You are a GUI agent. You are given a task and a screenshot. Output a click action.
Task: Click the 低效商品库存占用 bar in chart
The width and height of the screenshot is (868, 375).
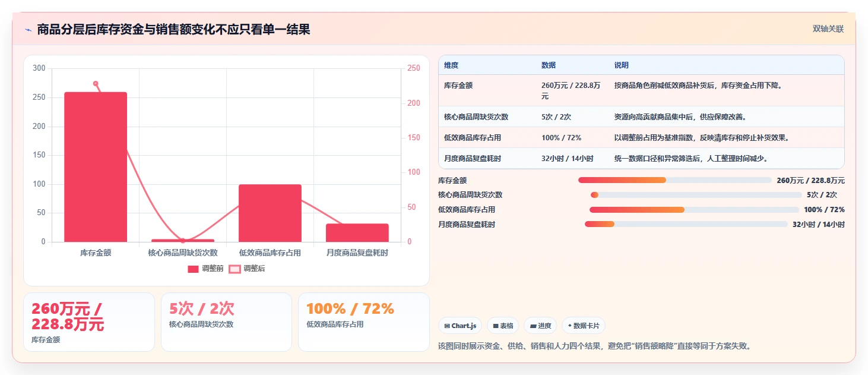270,213
